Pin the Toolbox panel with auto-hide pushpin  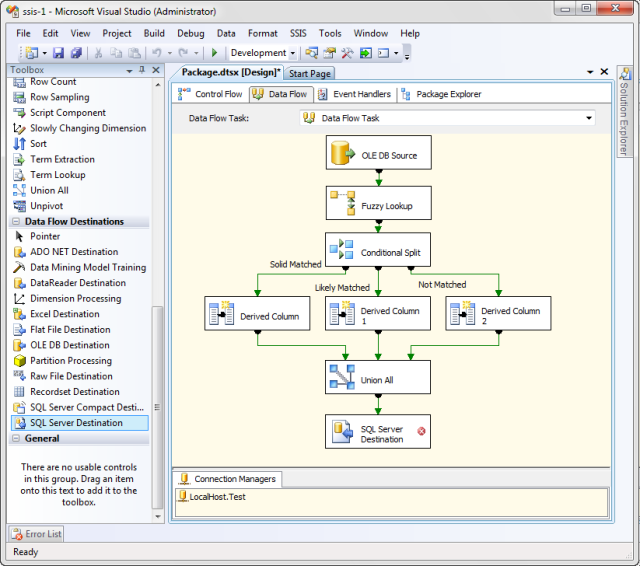[x=142, y=70]
